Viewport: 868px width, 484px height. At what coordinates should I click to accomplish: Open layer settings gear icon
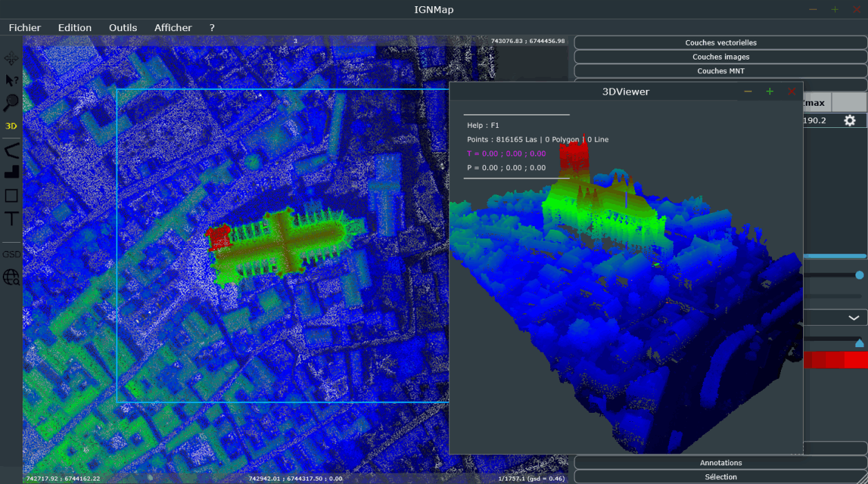coord(849,120)
